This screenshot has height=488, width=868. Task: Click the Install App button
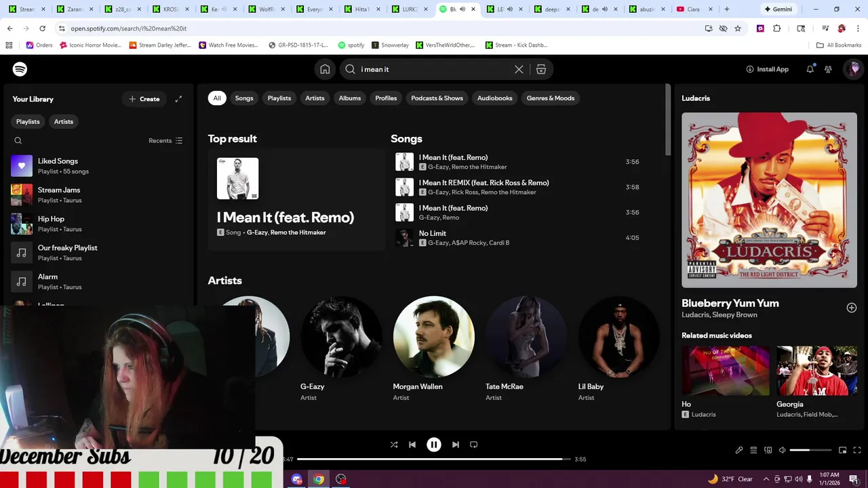point(767,69)
